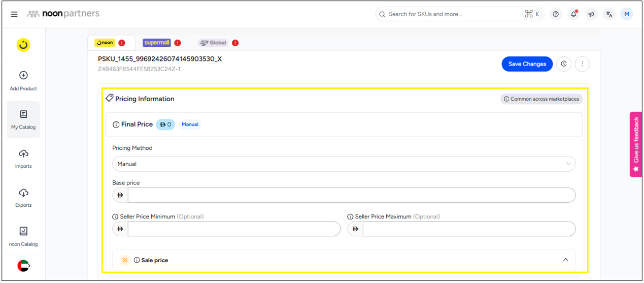
Task: Open the three-dot more options menu
Action: [583, 64]
